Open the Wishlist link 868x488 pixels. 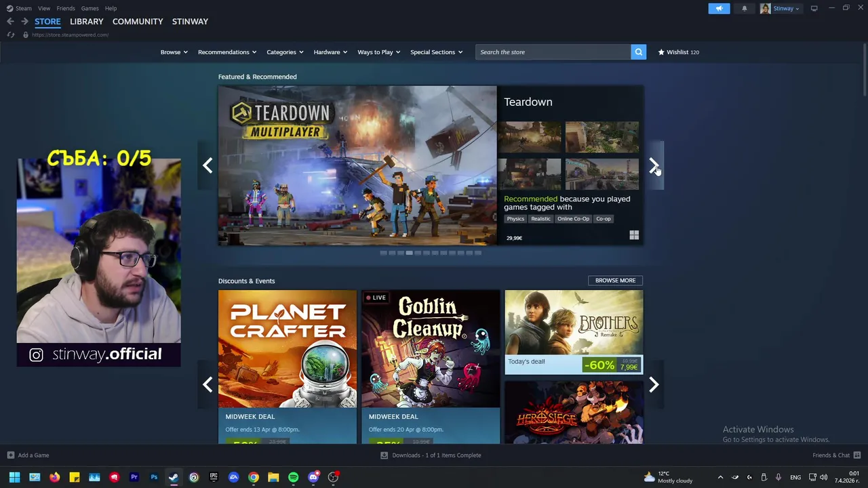(x=678, y=52)
